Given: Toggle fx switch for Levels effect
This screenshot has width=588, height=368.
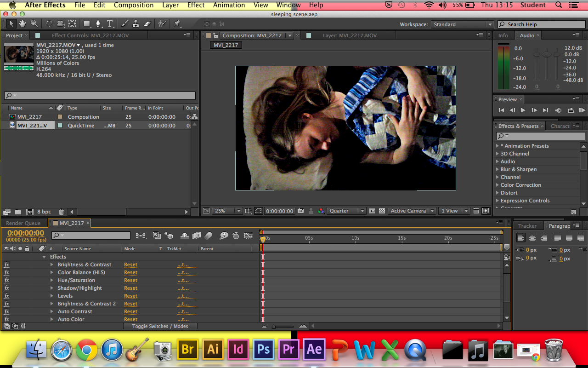Looking at the screenshot, I should point(6,296).
